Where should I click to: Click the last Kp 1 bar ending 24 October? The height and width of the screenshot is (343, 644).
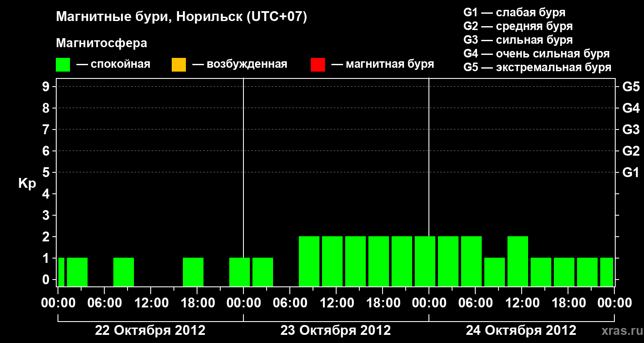(607, 272)
